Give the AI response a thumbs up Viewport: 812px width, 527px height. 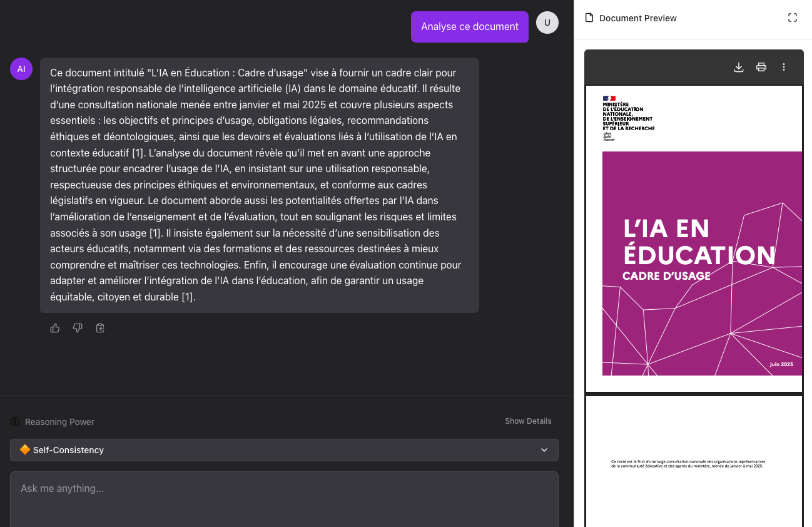[x=55, y=328]
